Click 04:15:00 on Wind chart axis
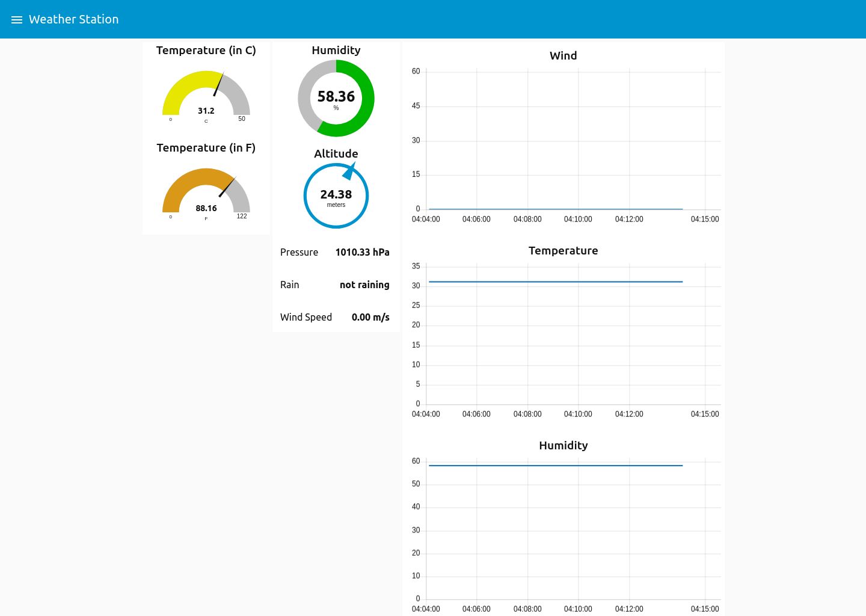Screen dimensions: 866x616 705,219
